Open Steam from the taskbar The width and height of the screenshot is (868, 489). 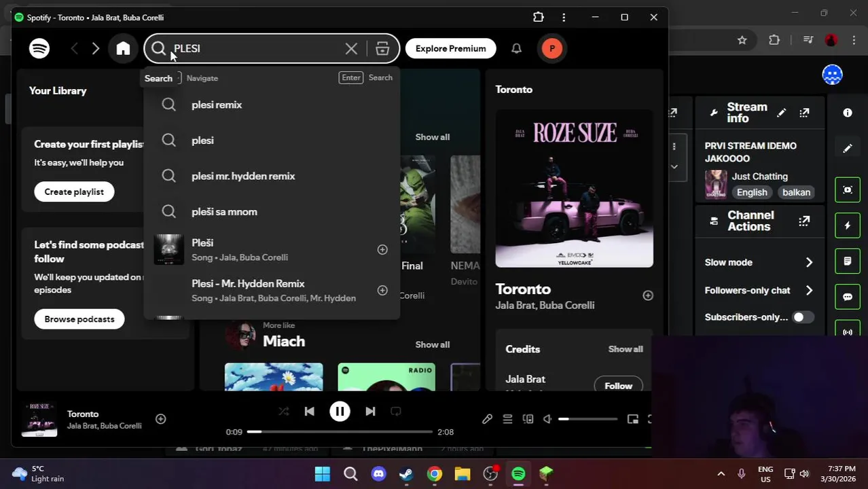point(406,473)
